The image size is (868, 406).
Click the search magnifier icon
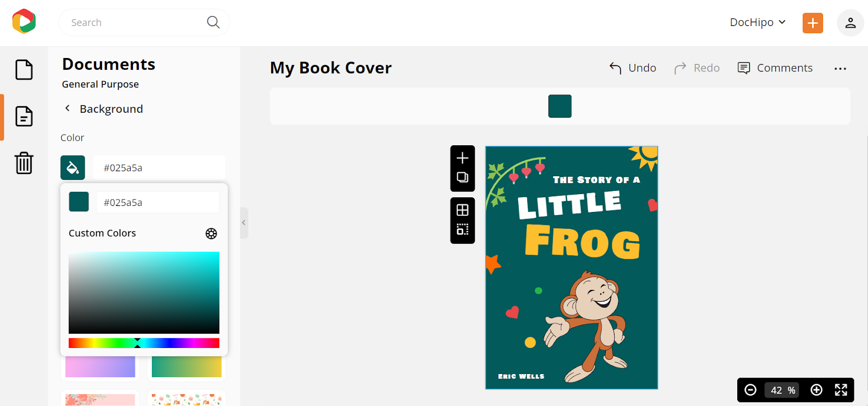[213, 22]
